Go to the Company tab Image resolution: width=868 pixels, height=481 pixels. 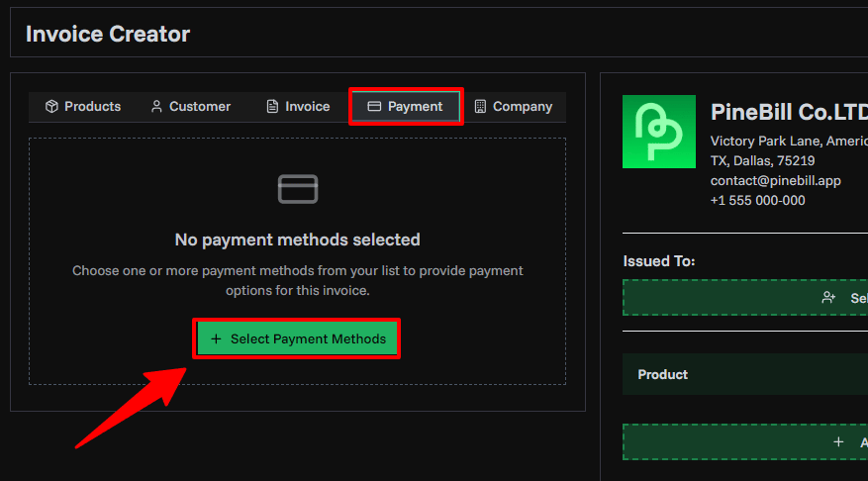[513, 106]
